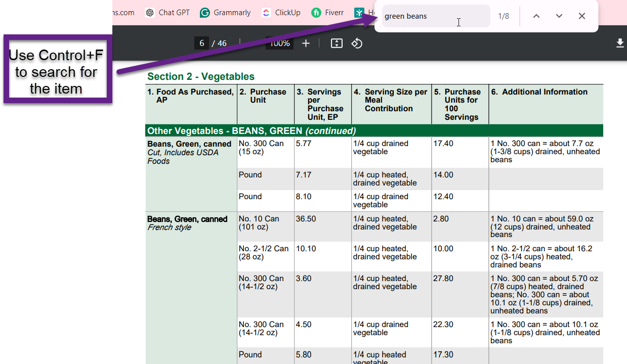Collapse search upward with the up chevron
Image resolution: width=627 pixels, height=364 pixels.
click(x=536, y=16)
